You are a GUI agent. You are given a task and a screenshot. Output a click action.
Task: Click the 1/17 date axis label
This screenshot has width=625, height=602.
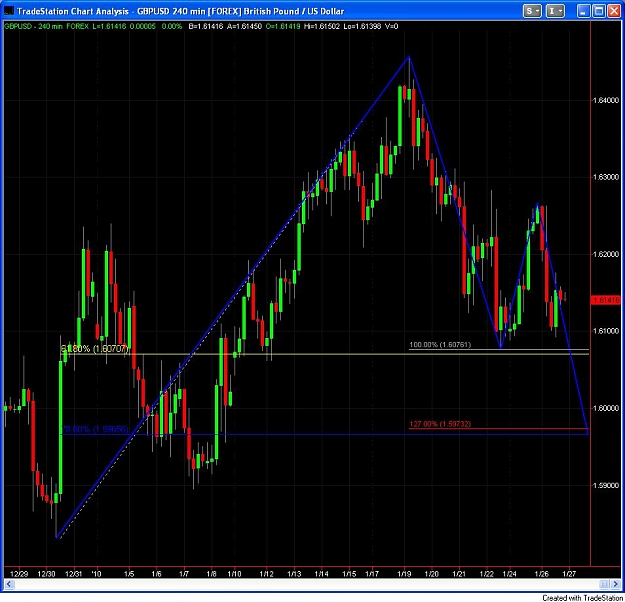tap(372, 574)
